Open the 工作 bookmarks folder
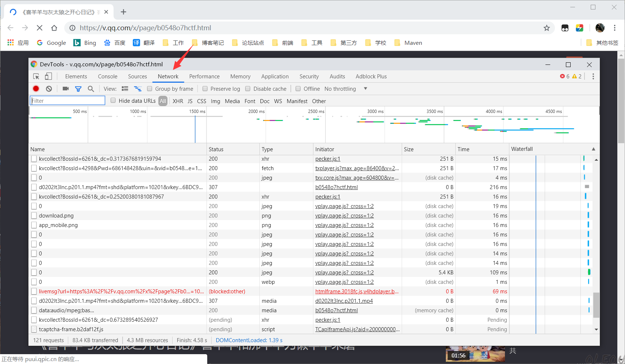 [173, 43]
